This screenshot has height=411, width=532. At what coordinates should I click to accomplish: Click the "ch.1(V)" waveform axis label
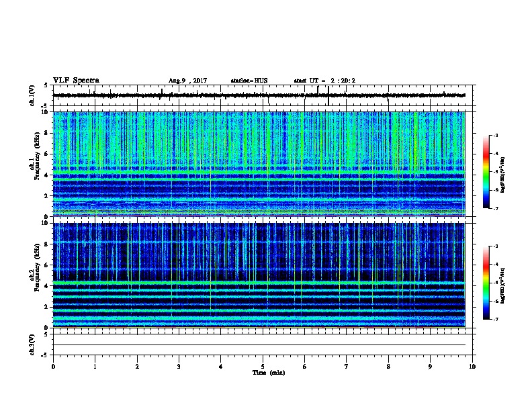(x=32, y=95)
